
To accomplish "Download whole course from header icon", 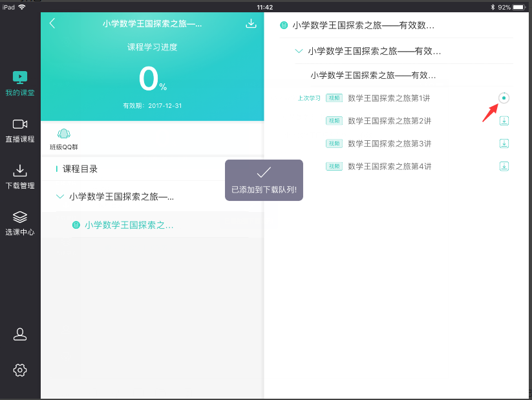I will 251,23.
